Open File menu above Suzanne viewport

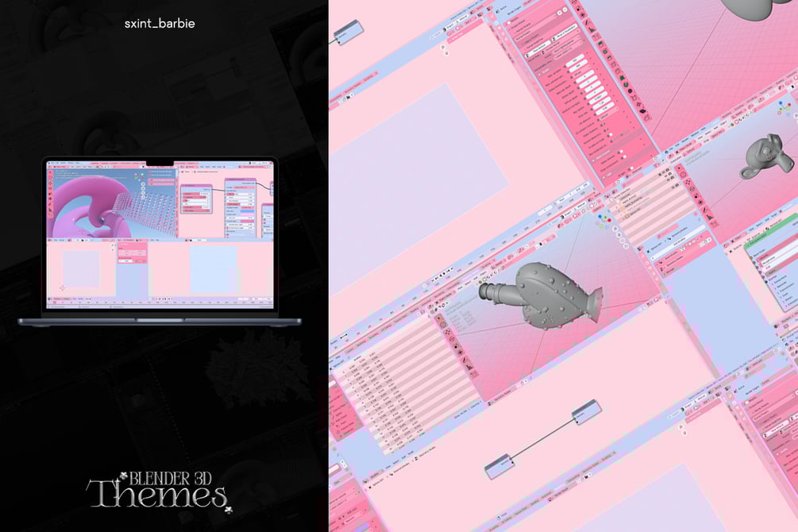(x=671, y=148)
